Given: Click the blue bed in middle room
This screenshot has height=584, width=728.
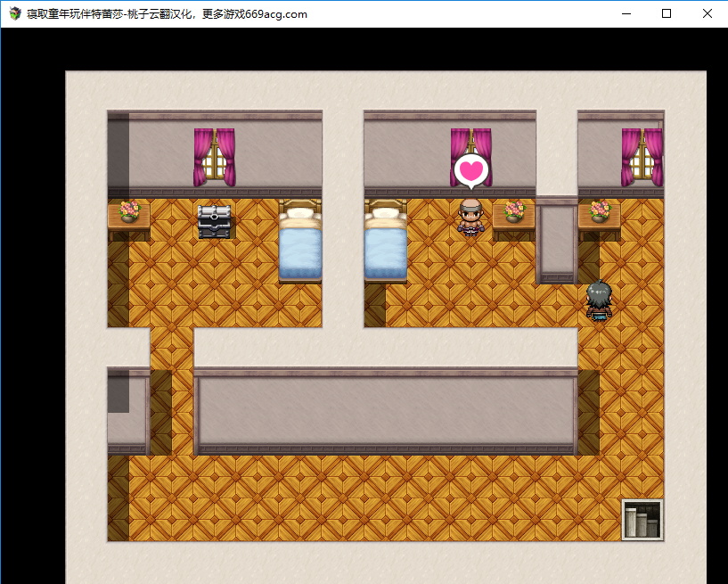Looking at the screenshot, I should (386, 241).
